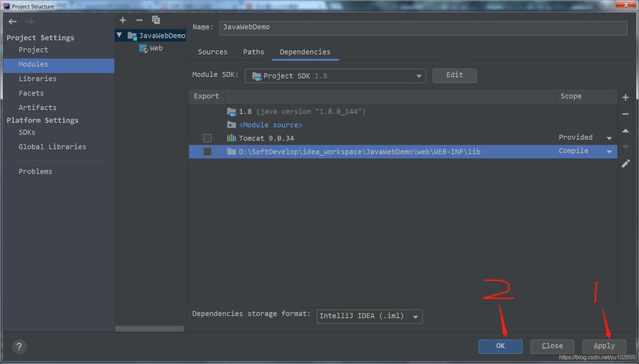Click the Edit button beside Module SDK

pos(455,75)
